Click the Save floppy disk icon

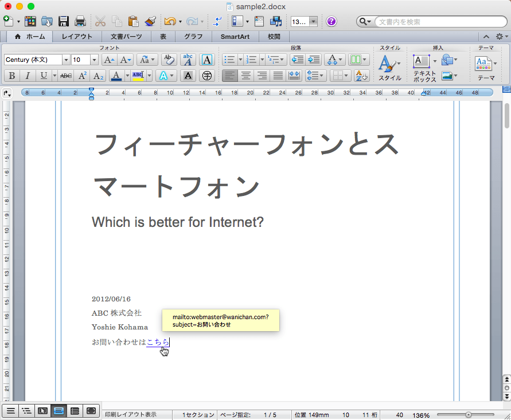click(x=64, y=22)
